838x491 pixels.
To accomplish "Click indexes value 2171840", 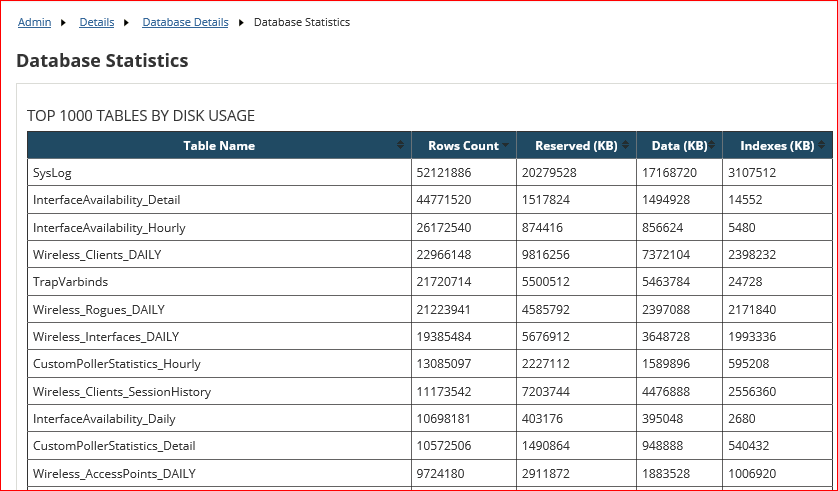I will click(x=752, y=310).
